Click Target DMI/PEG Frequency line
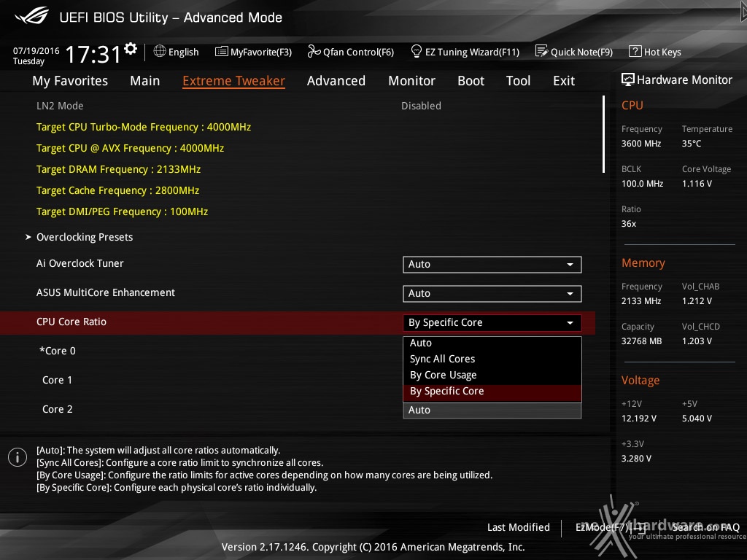Image resolution: width=747 pixels, height=560 pixels. (123, 211)
